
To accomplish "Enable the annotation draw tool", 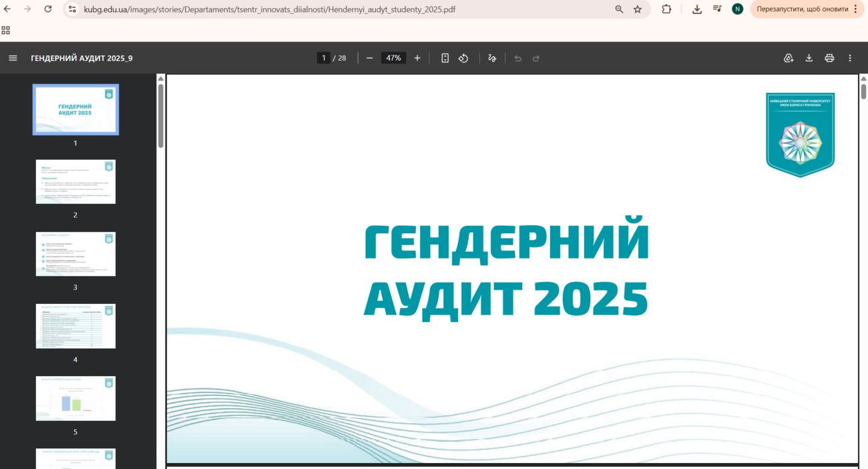I will tap(492, 58).
